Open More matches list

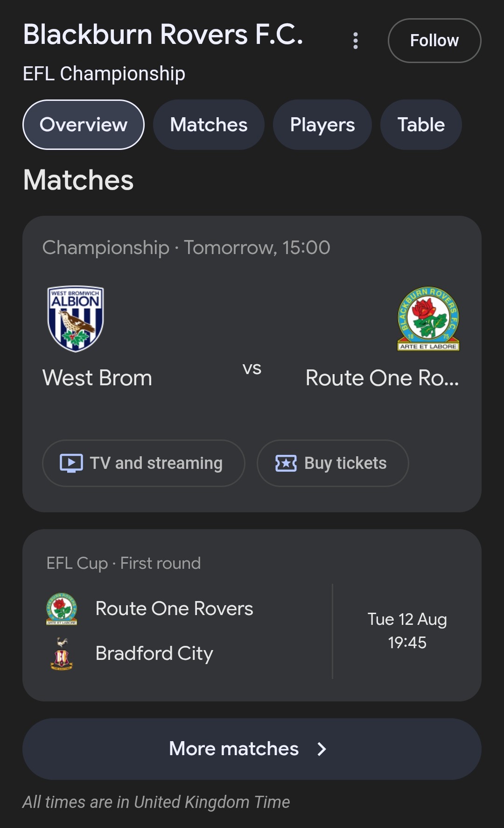234,749
